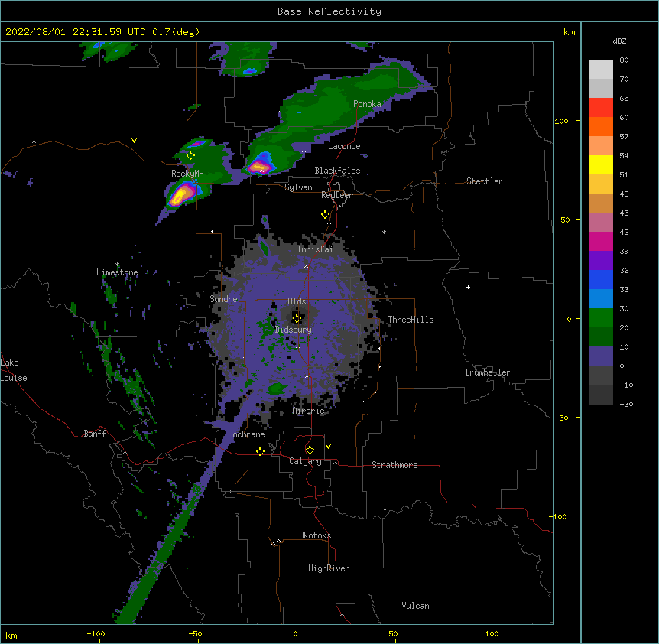Click the Blackfalds city label
The height and width of the screenshot is (644, 659).
[x=337, y=171]
